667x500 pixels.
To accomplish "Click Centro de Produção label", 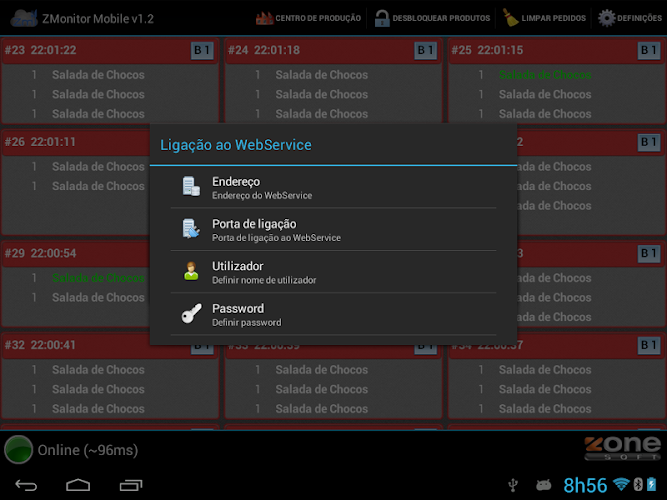I will pyautogui.click(x=318, y=18).
